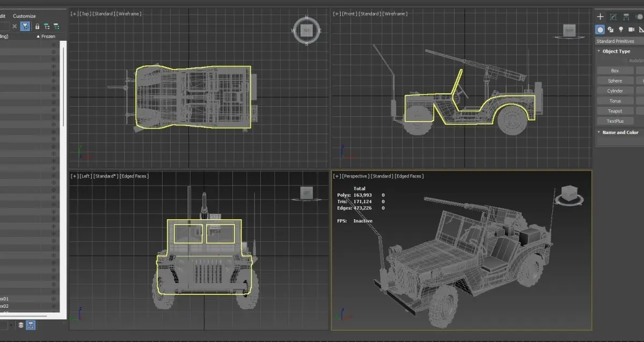The image size is (644, 342).
Task: Click the Sphere primitive button
Action: click(615, 81)
